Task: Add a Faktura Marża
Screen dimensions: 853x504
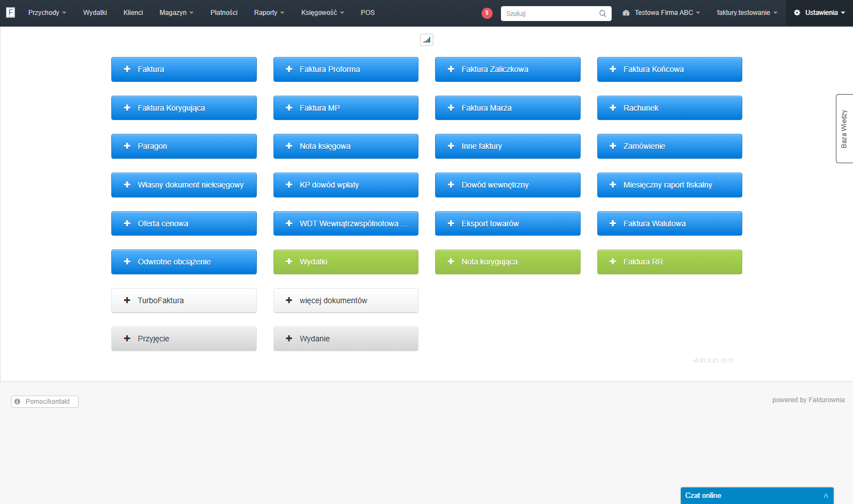Action: [508, 108]
